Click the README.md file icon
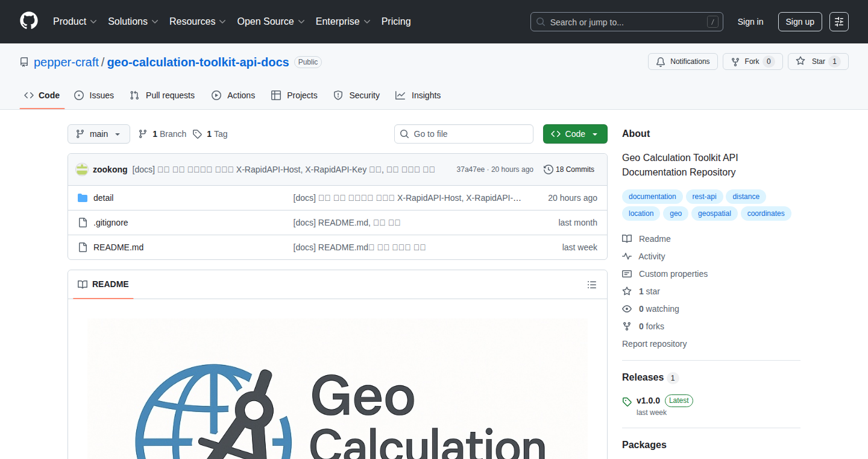This screenshot has height=459, width=868. click(83, 247)
